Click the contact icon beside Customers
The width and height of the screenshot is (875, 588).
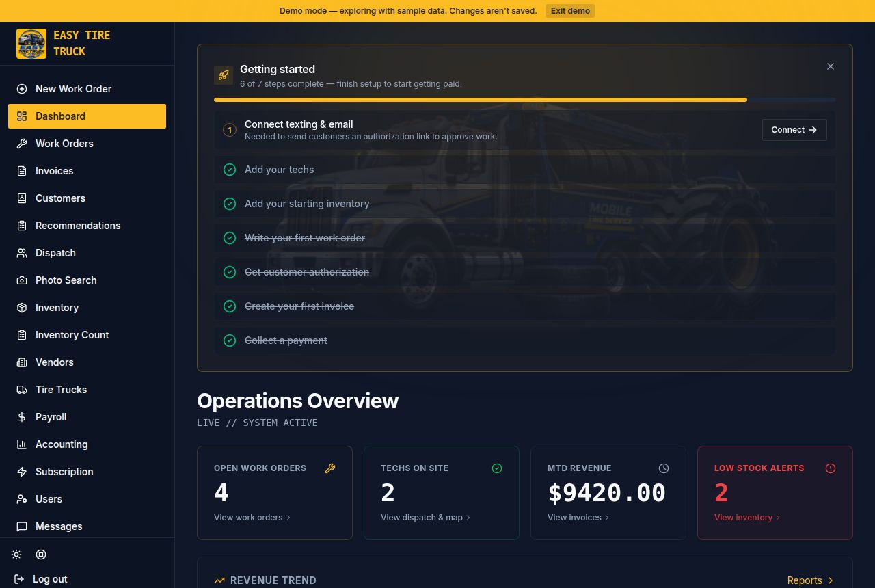point(22,198)
